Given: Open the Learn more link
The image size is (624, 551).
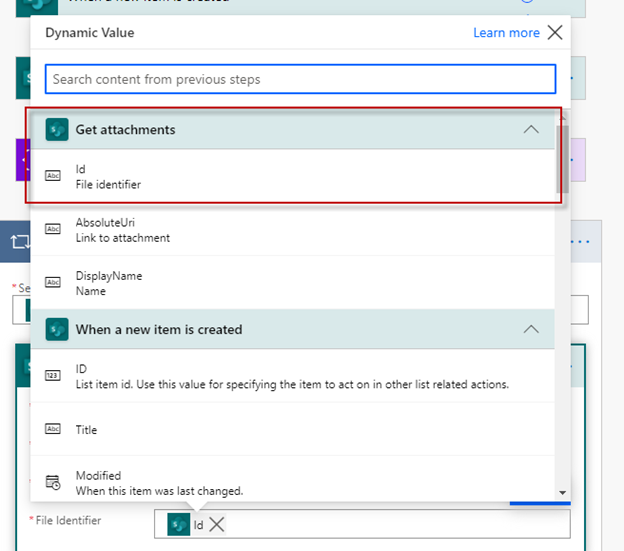Looking at the screenshot, I should pos(506,33).
